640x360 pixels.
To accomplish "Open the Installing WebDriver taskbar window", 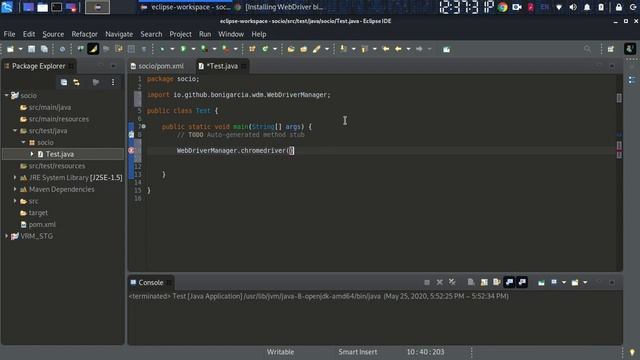I will (280, 7).
